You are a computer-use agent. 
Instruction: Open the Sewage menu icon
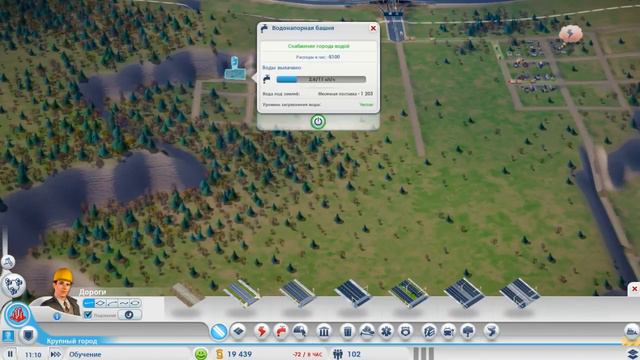pos(300,331)
